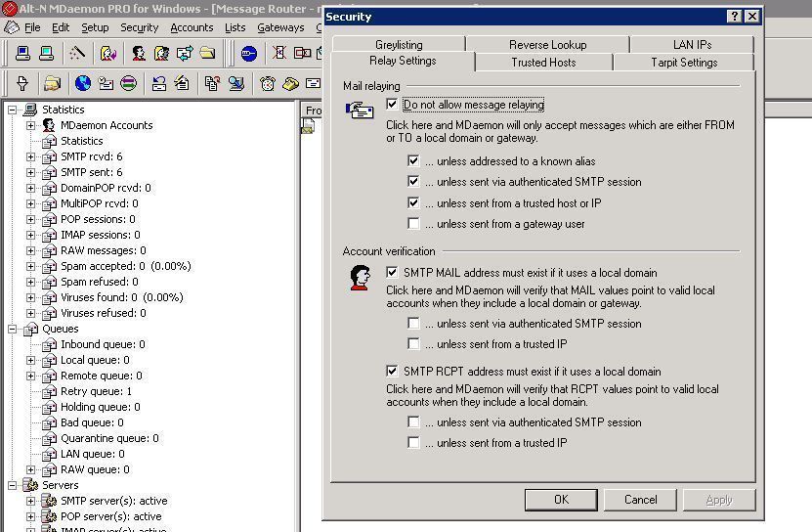Switch to the Greylisting tab
Screen dimensions: 812x532
(x=399, y=44)
